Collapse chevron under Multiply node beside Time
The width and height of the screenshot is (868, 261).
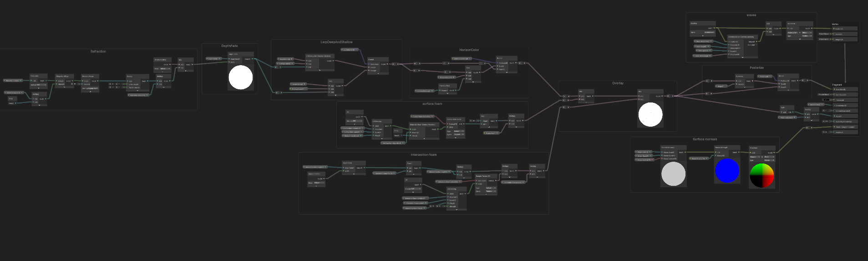click(39, 105)
